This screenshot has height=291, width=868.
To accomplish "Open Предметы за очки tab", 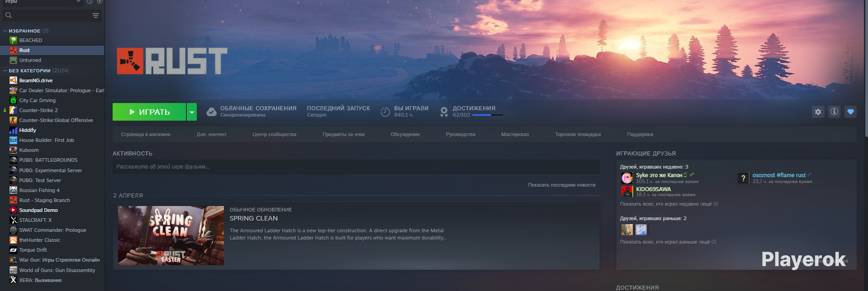I will click(343, 134).
